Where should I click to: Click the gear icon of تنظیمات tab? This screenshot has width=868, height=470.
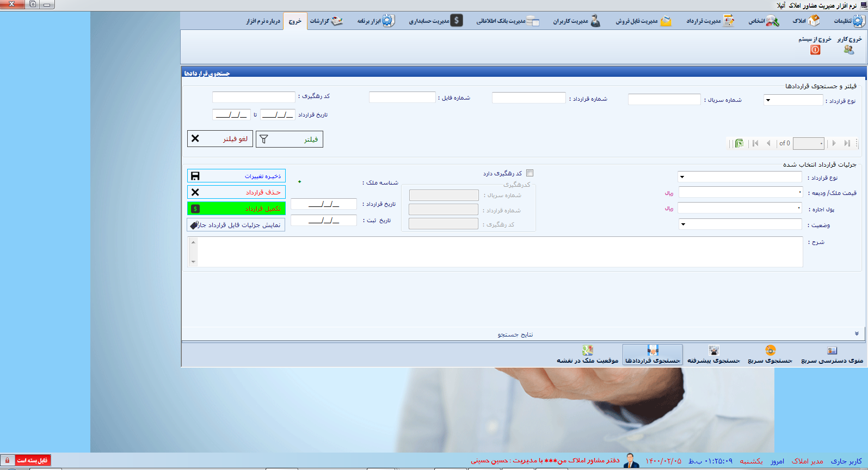(x=859, y=21)
